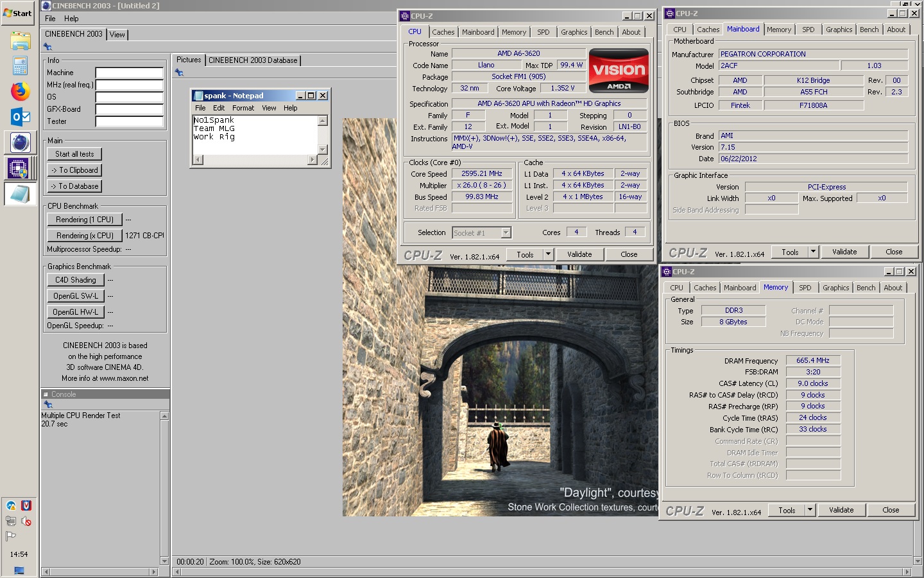Run C4D Shading benchmark
Image resolution: width=924 pixels, height=578 pixels.
(x=75, y=280)
